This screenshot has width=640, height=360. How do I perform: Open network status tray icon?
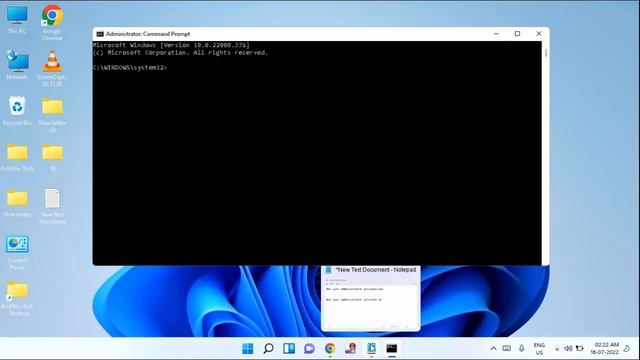(x=557, y=349)
